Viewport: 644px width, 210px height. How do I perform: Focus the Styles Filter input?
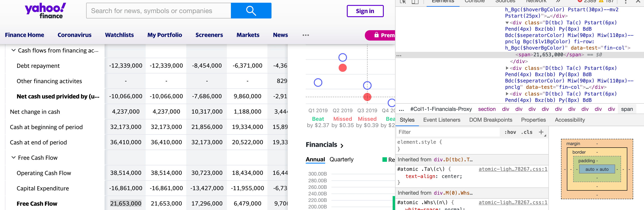pyautogui.click(x=448, y=132)
